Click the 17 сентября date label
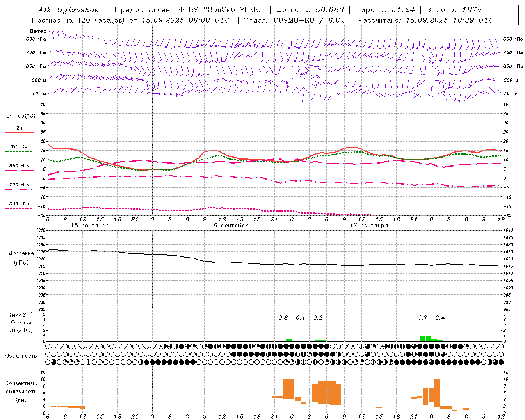 tap(369, 226)
